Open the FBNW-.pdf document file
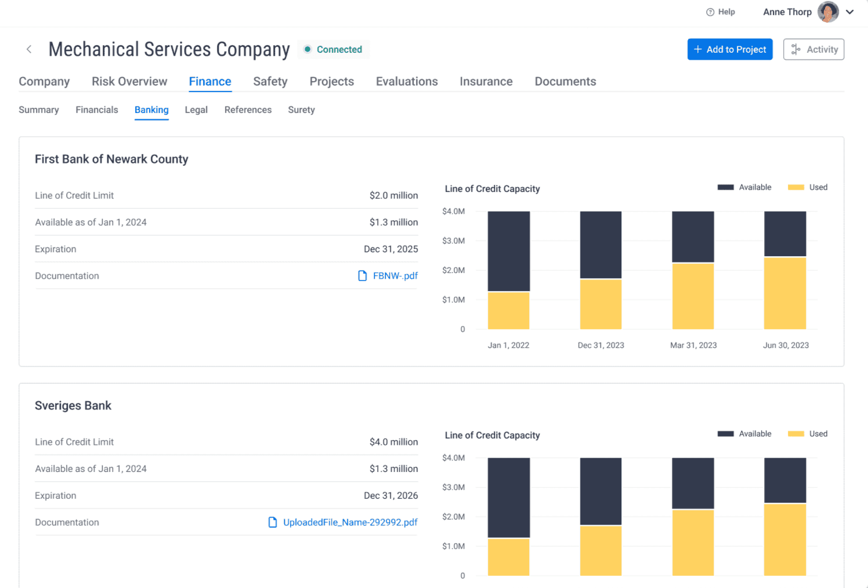Viewport: 868px width, 588px height. tap(395, 276)
